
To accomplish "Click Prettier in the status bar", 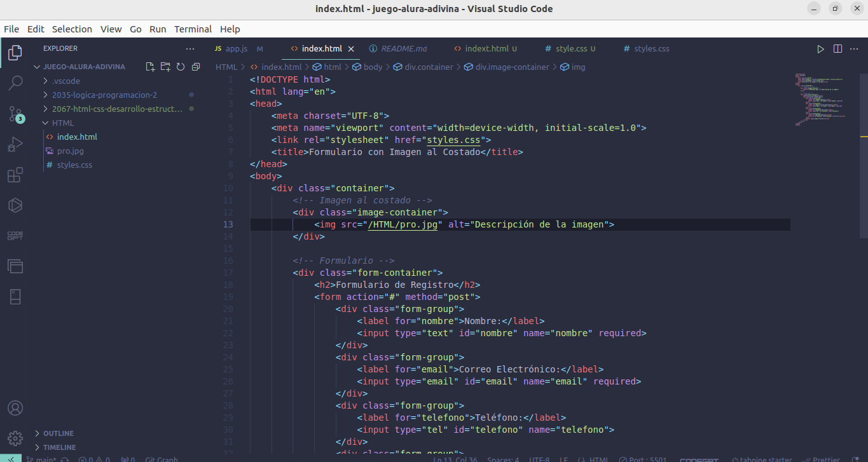I will 821,459.
